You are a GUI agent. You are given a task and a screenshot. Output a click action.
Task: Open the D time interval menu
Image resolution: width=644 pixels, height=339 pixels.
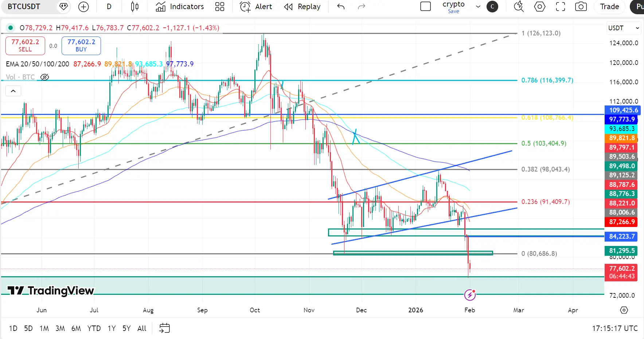point(109,7)
